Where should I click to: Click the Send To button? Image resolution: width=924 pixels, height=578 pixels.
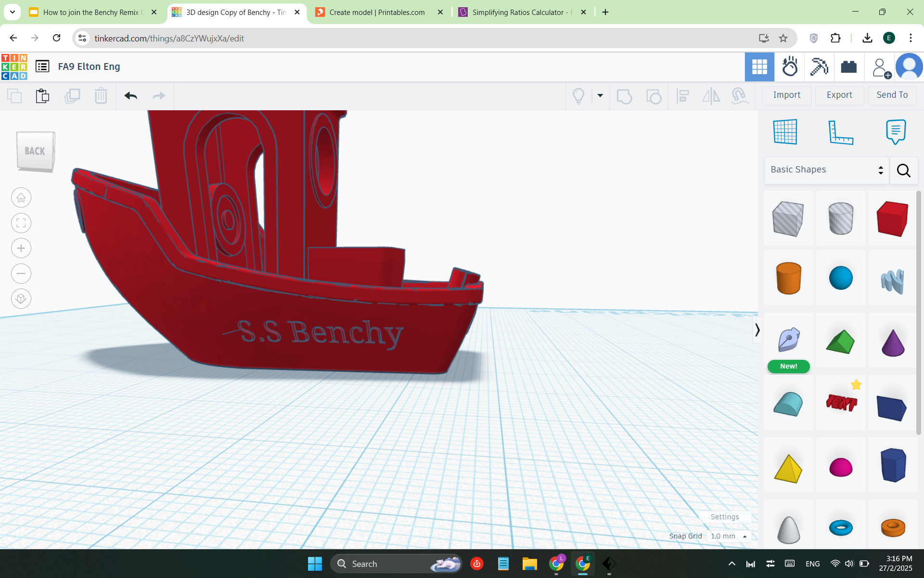click(x=892, y=95)
